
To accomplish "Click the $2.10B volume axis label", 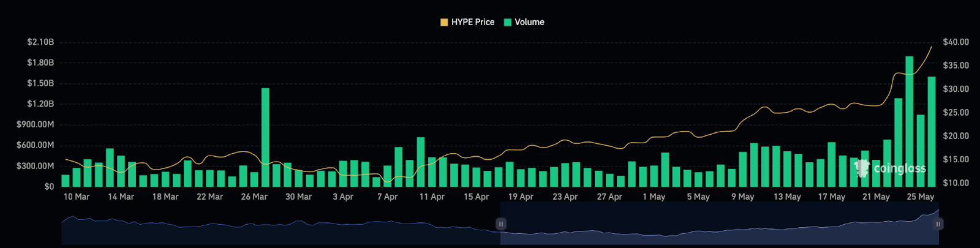I will tap(40, 42).
